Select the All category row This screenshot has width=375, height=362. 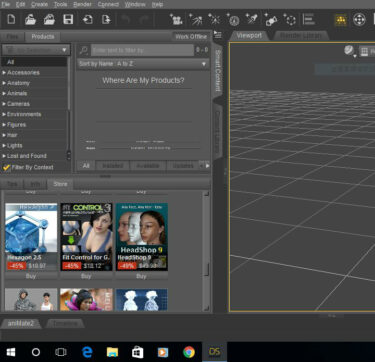[34, 62]
